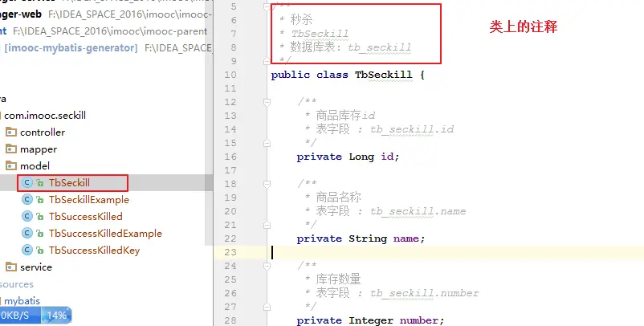The image size is (644, 326).
Task: Click the controller package folder icon
Action: pos(11,132)
